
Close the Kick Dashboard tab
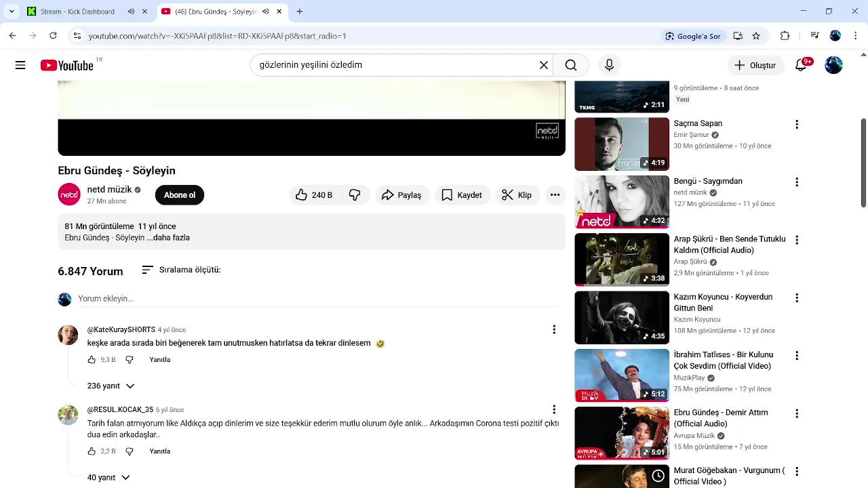pyautogui.click(x=144, y=12)
